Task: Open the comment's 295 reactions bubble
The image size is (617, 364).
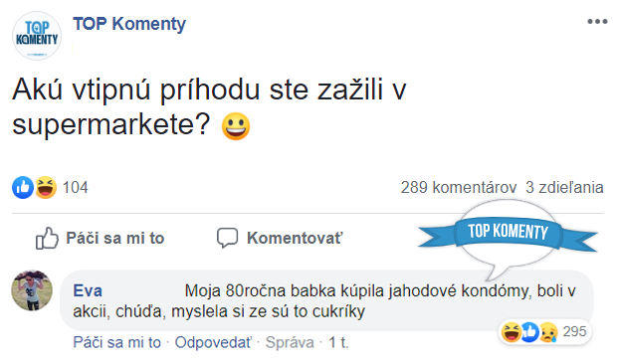Action: 545,332
